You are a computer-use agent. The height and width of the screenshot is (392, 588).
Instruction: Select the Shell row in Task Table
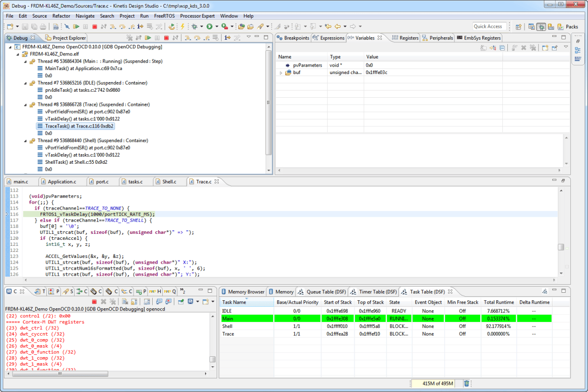pyautogui.click(x=386, y=326)
